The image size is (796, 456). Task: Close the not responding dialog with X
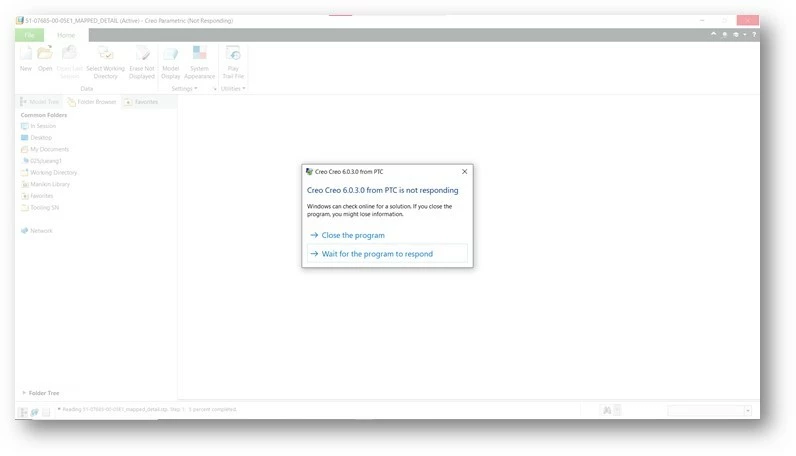tap(465, 172)
